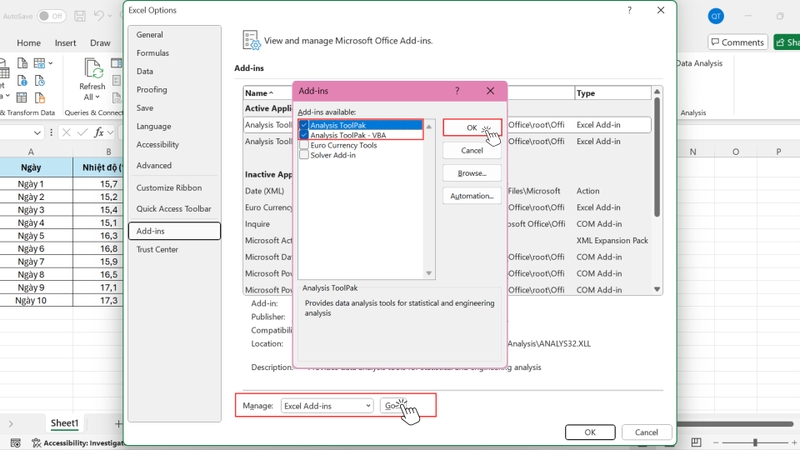This screenshot has height=450, width=800.
Task: Open the From Picture dropdown arrow
Action: [51, 63]
